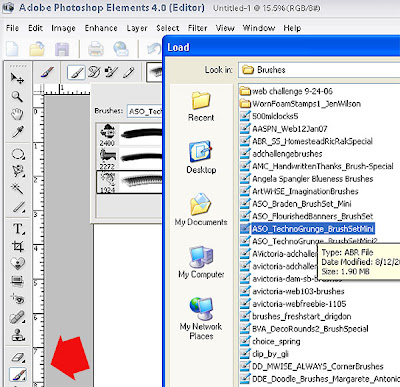Open the Filter menu

197,28
